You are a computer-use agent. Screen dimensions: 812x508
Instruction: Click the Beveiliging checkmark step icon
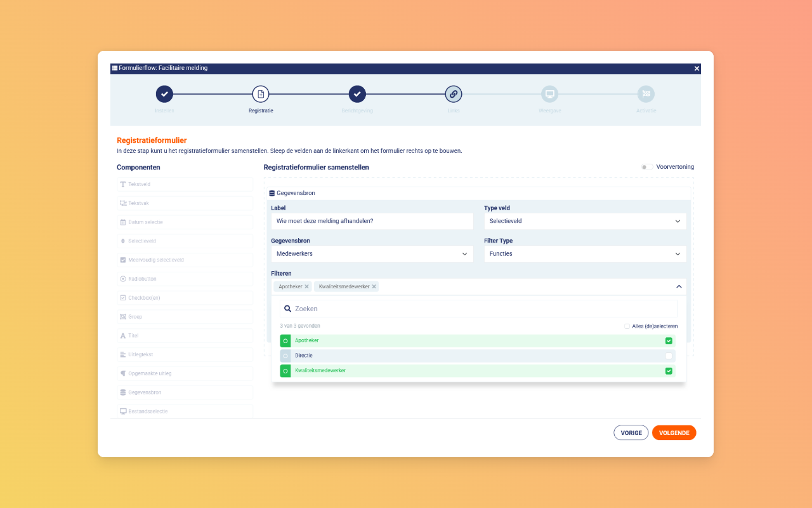tap(357, 94)
